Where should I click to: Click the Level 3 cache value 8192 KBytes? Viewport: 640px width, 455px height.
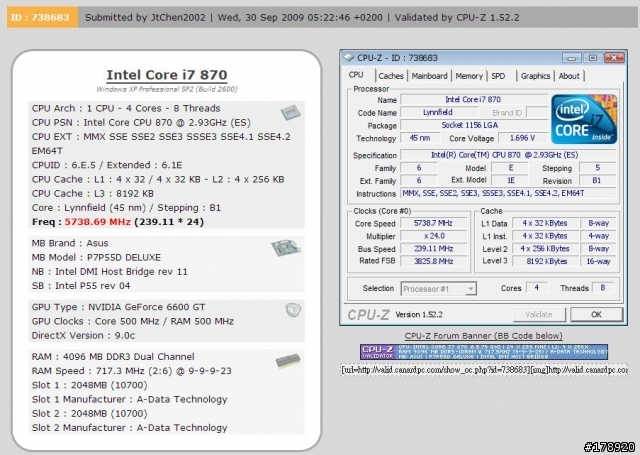click(x=546, y=261)
